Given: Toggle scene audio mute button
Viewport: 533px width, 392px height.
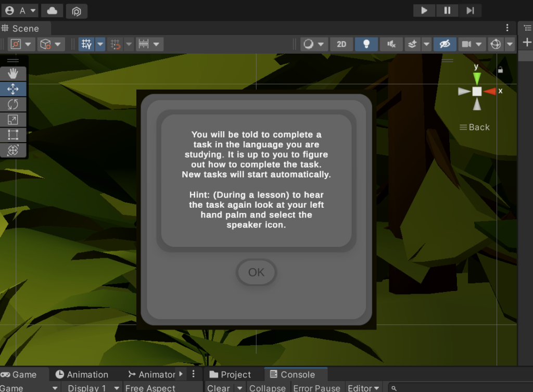Looking at the screenshot, I should click(391, 44).
